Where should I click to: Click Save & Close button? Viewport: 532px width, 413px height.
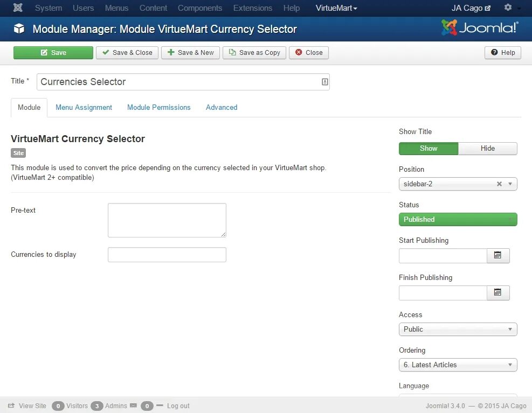(127, 53)
